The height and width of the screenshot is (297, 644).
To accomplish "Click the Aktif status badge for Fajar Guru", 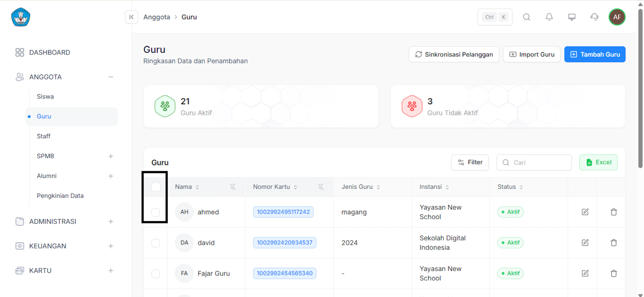I will [x=510, y=273].
